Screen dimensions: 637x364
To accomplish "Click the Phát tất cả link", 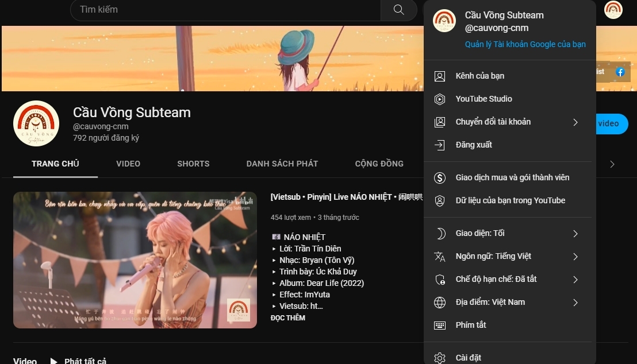I will coord(85,361).
